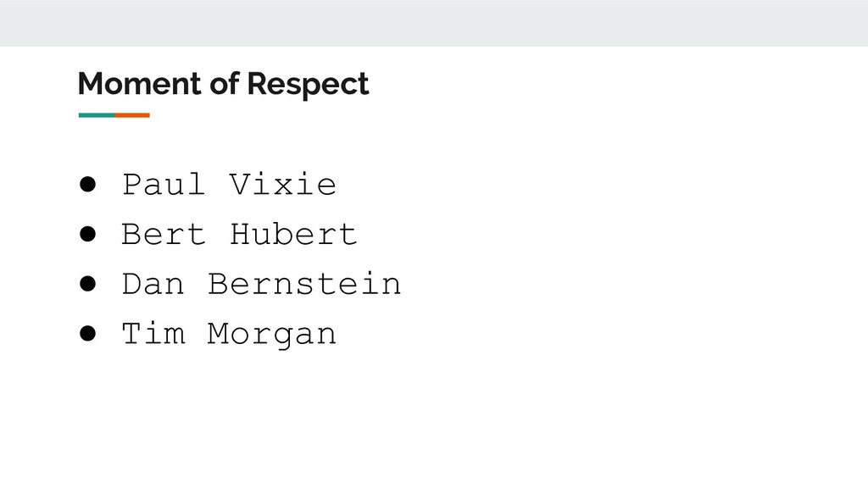Select the bullet dot before Tim Morgan
This screenshot has width=868, height=488.
tap(87, 334)
